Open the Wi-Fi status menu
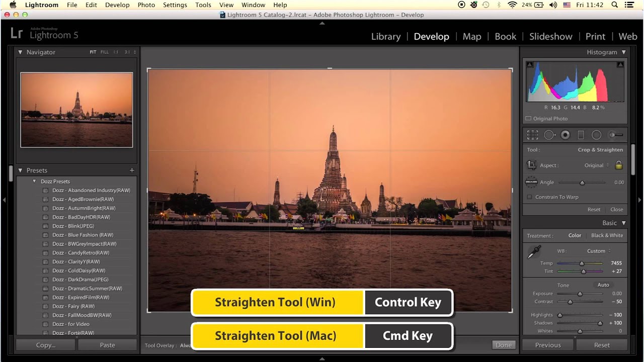The height and width of the screenshot is (362, 644). [512, 5]
